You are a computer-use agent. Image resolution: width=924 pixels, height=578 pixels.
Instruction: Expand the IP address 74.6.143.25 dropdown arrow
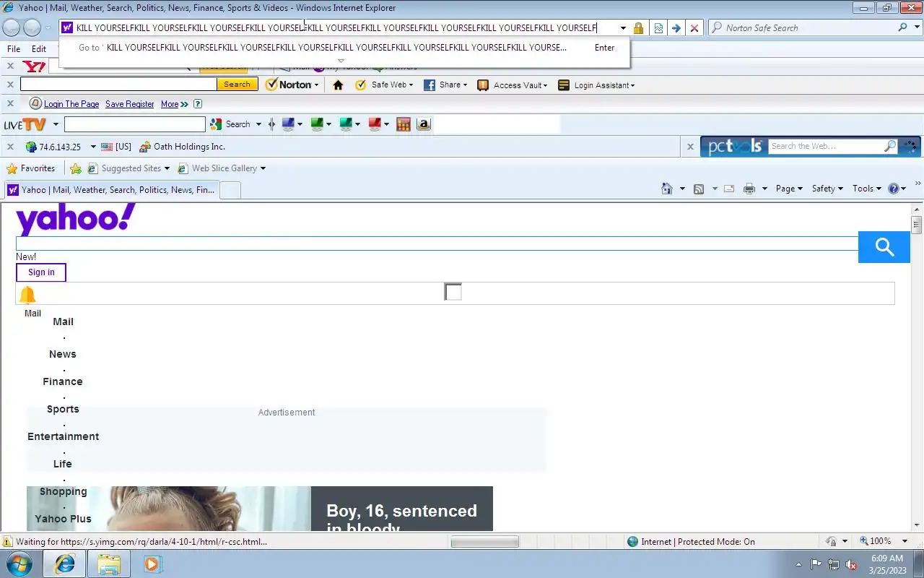click(93, 147)
